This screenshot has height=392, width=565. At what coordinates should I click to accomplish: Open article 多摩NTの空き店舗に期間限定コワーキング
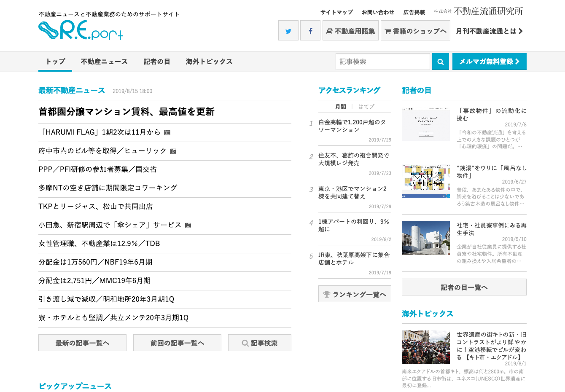(108, 188)
